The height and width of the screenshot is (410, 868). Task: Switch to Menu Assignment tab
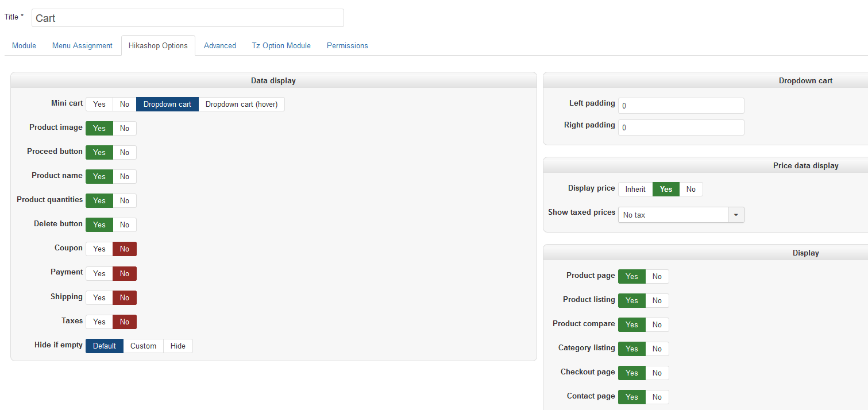(82, 45)
